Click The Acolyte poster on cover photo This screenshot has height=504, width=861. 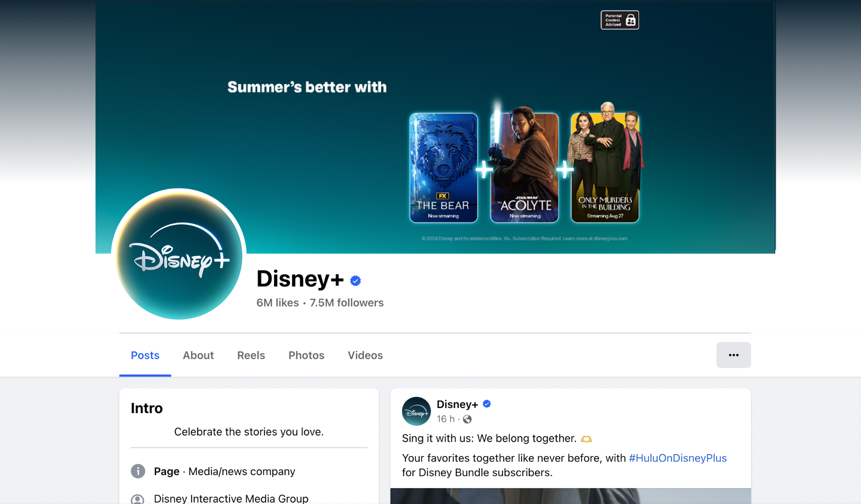pos(524,163)
